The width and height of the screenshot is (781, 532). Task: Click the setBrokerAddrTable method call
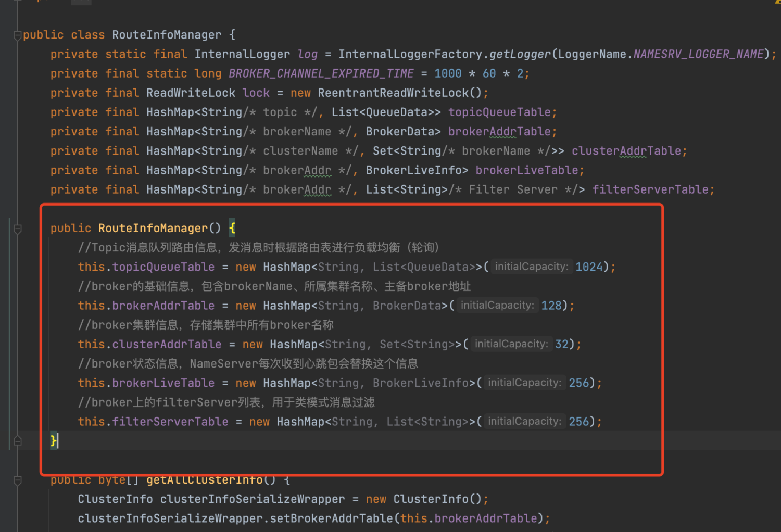331,518
